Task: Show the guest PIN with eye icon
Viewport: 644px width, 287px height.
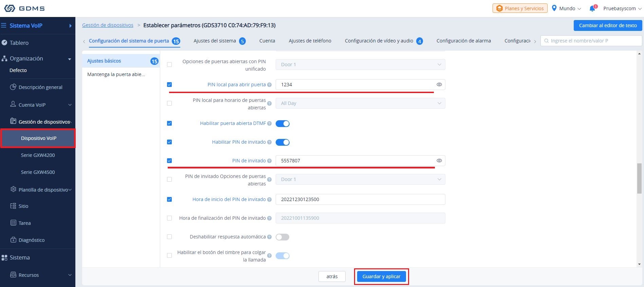Action: 439,161
